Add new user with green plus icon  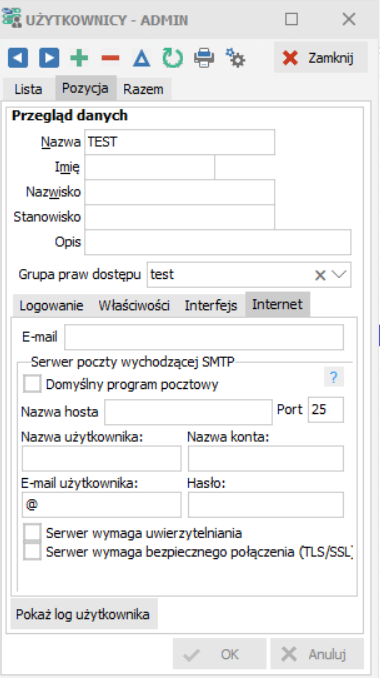coord(79,58)
